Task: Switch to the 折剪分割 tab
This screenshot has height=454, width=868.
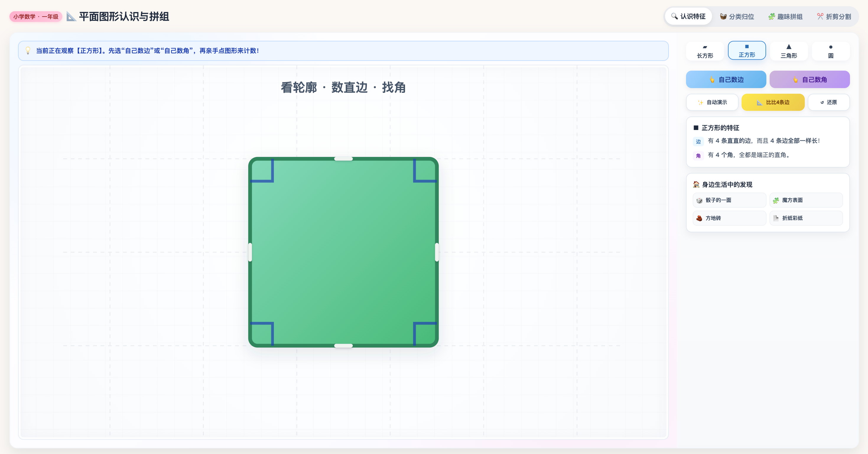Action: point(834,16)
